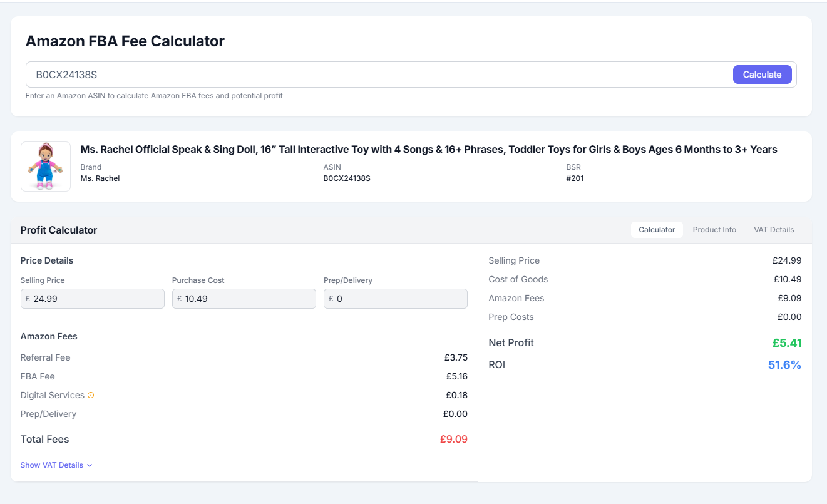
Task: Click the Ms. Rachel doll thumbnail
Action: (46, 167)
